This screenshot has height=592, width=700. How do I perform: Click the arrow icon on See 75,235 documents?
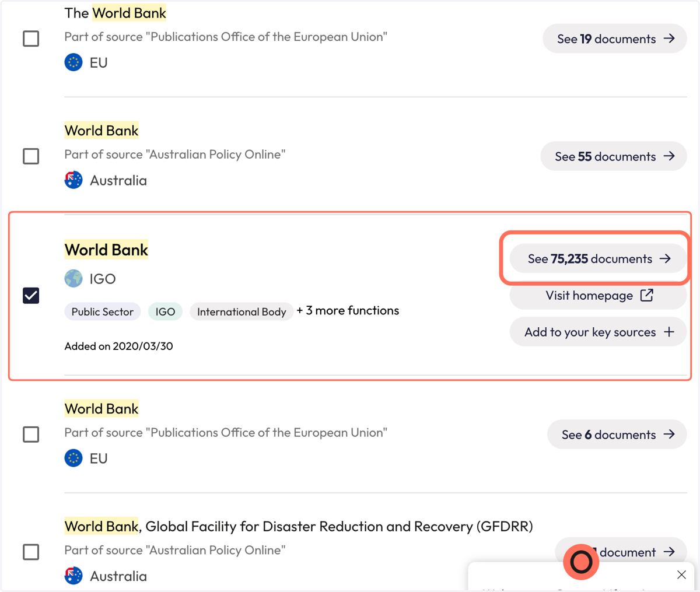[x=665, y=258]
